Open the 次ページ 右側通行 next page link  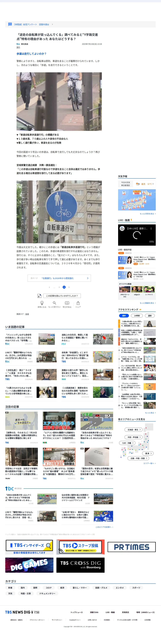pyautogui.click(x=59, y=278)
